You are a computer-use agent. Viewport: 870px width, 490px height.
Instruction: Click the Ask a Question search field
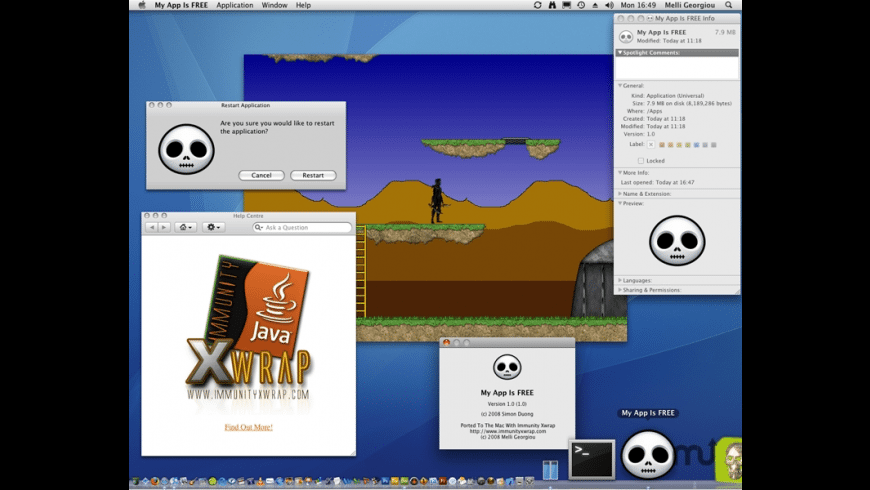tap(302, 228)
